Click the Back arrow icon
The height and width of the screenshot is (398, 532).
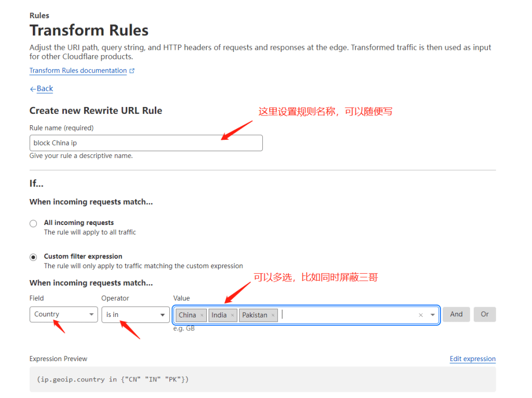pos(33,89)
